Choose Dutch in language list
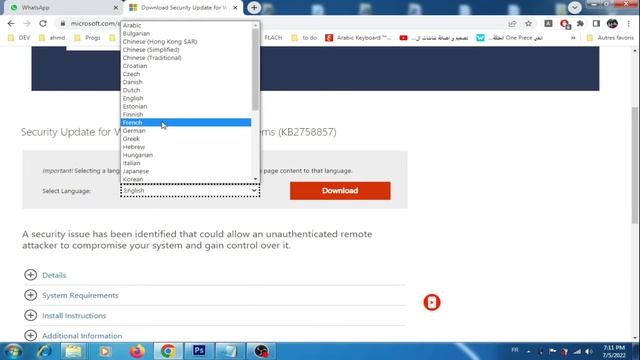 pyautogui.click(x=186, y=90)
